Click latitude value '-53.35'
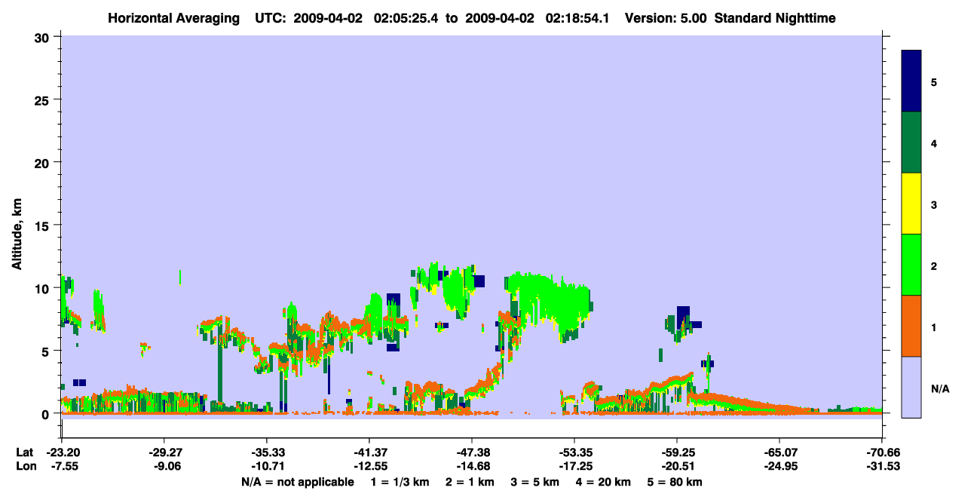This screenshot has width=980, height=503. [574, 452]
